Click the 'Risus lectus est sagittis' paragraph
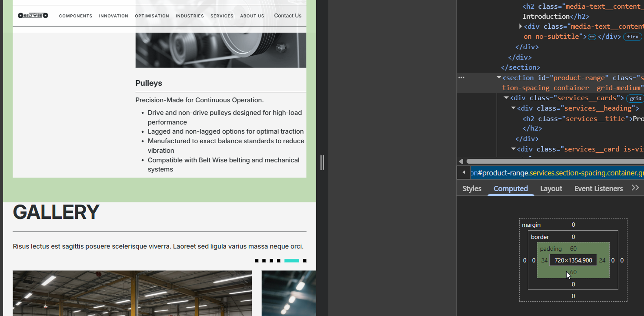The image size is (644, 316). pos(158,246)
